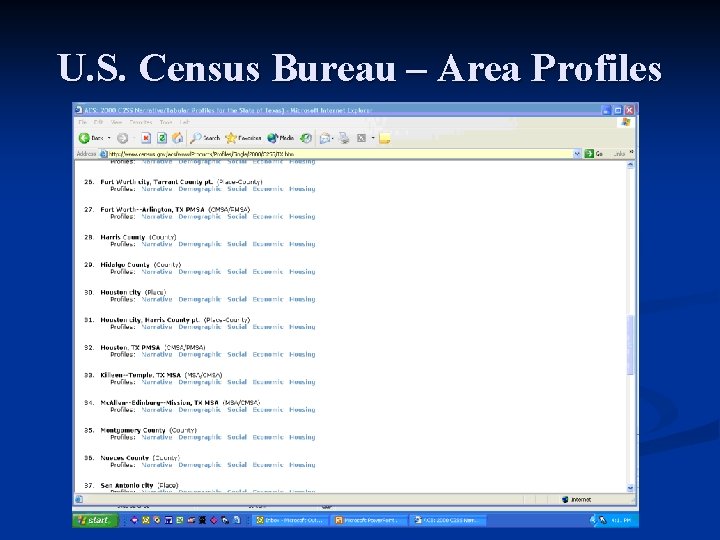Image resolution: width=720 pixels, height=540 pixels.
Task: Open the Help menu
Action: 185,122
